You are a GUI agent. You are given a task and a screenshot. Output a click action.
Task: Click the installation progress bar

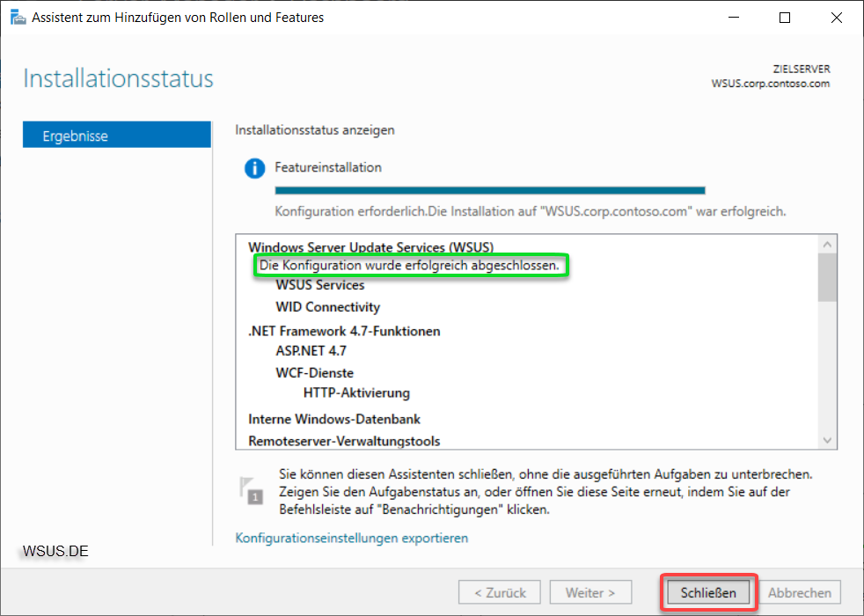click(x=490, y=191)
